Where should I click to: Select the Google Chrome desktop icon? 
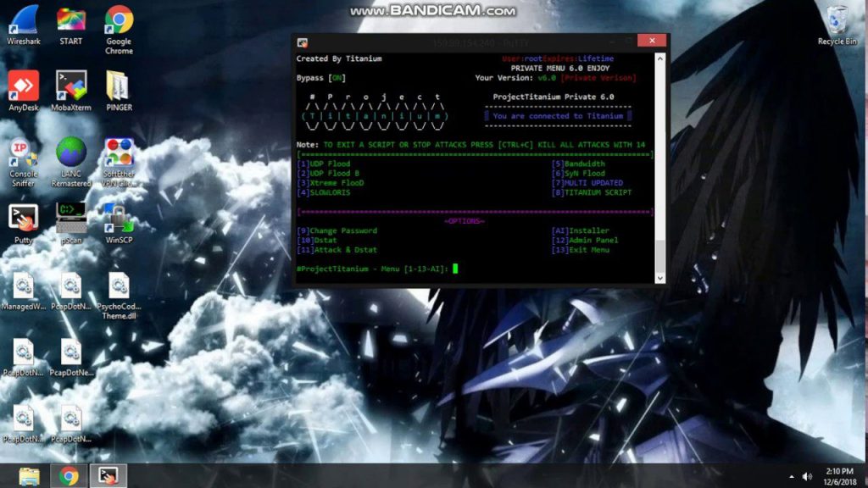click(x=119, y=20)
